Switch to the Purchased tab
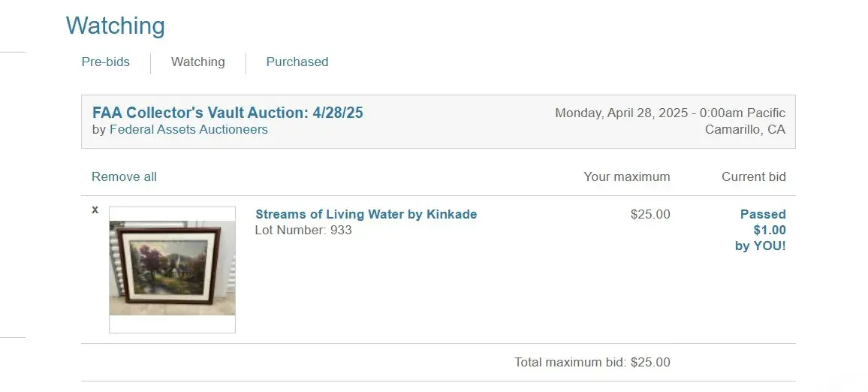 pyautogui.click(x=297, y=62)
